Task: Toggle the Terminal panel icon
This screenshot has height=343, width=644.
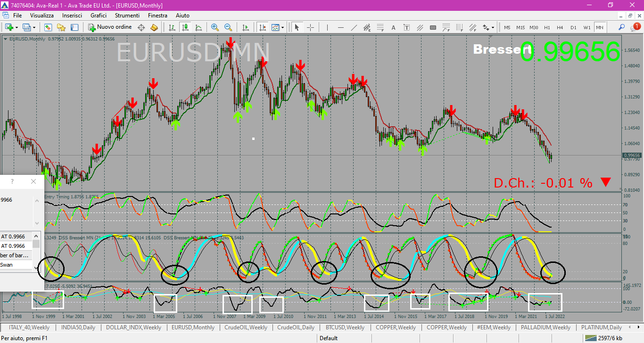Action: (x=74, y=27)
